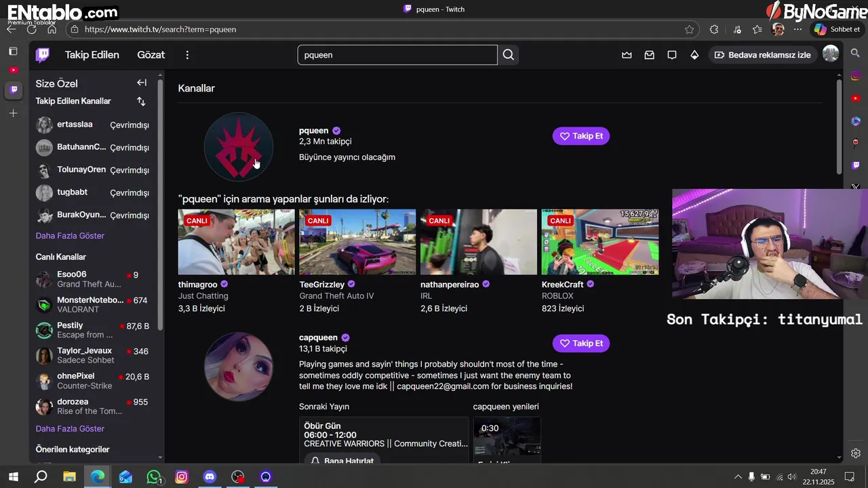Viewport: 868px width, 488px height.
Task: Open the Bits diamond icon
Action: [694, 55]
